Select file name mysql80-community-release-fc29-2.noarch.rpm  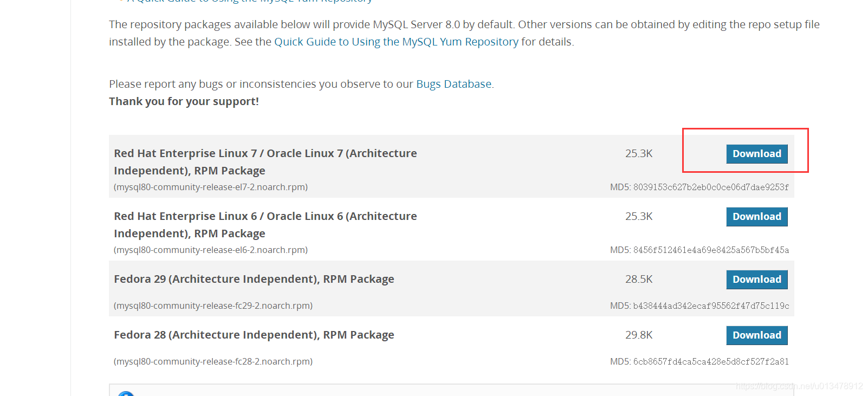pos(213,306)
